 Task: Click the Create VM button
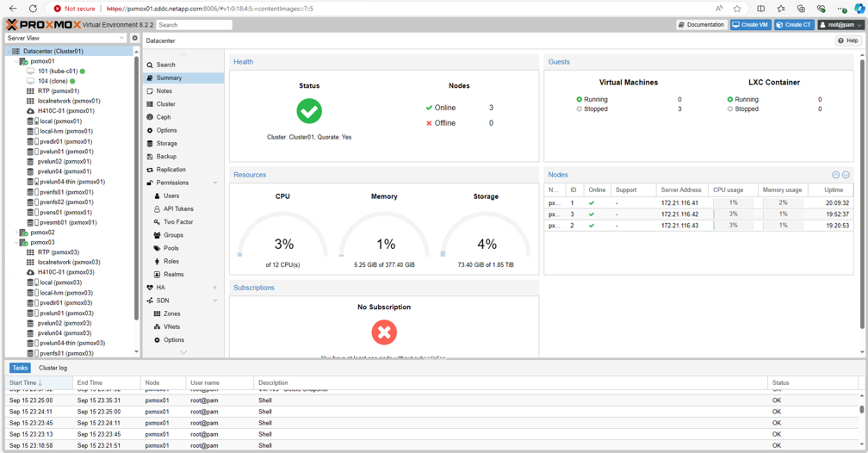(x=750, y=25)
